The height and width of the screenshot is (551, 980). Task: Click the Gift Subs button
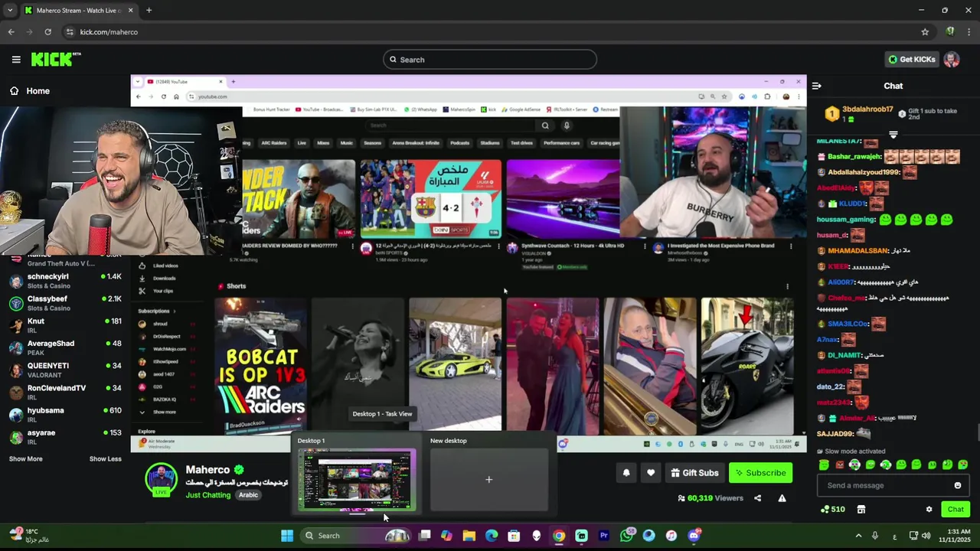pyautogui.click(x=694, y=473)
